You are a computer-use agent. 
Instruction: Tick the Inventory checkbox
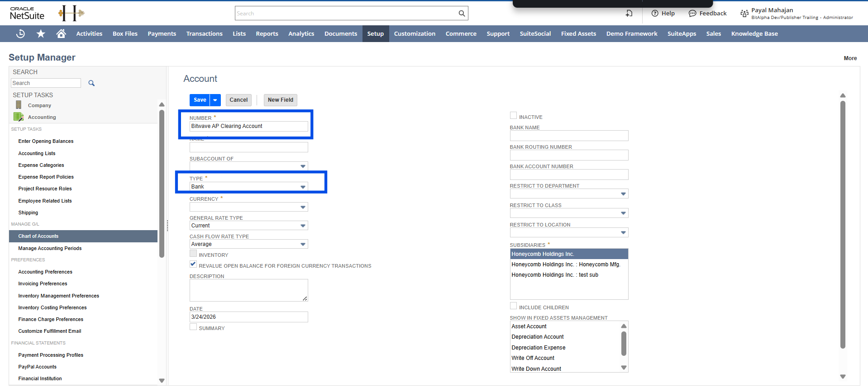(x=193, y=254)
